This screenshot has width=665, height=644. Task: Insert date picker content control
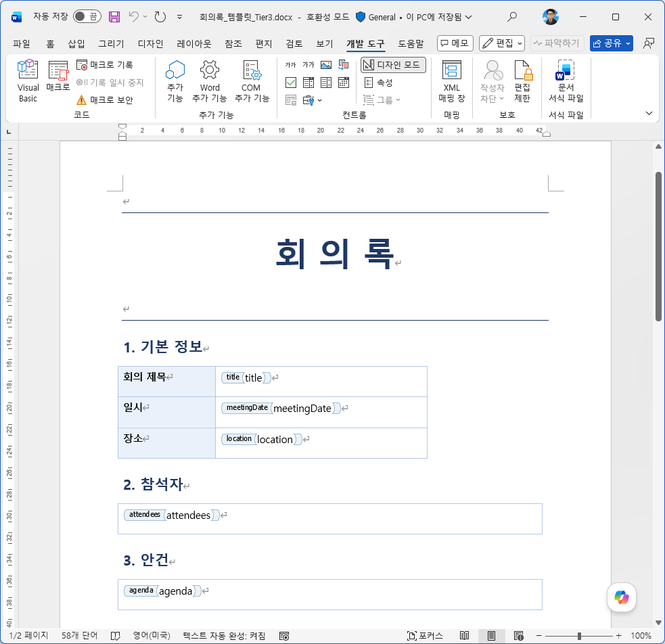pyautogui.click(x=344, y=83)
